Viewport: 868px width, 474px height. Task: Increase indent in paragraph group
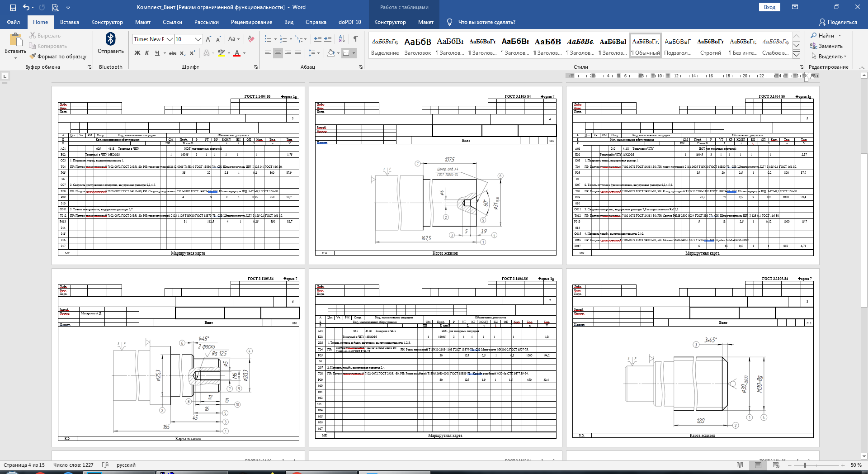(x=328, y=39)
